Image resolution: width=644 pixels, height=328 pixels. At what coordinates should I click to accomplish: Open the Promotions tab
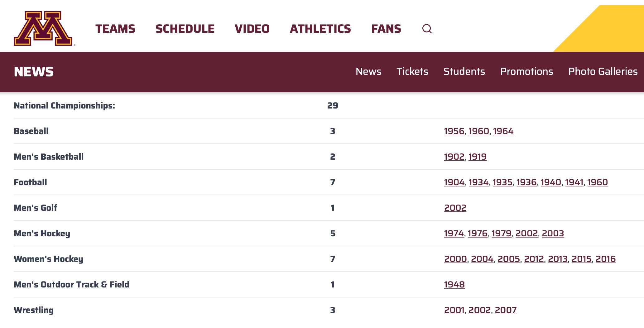pos(526,71)
